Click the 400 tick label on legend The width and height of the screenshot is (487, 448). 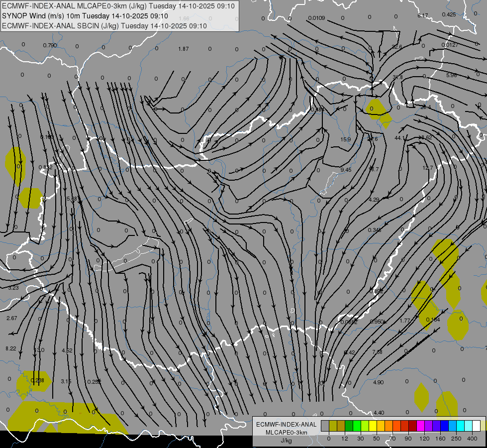click(x=469, y=439)
